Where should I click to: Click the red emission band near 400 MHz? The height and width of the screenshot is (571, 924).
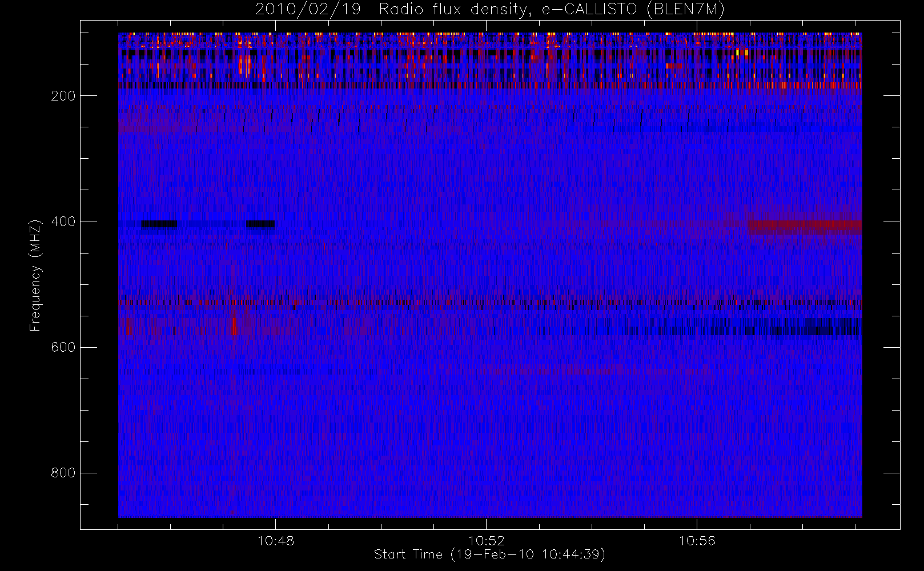805,227
